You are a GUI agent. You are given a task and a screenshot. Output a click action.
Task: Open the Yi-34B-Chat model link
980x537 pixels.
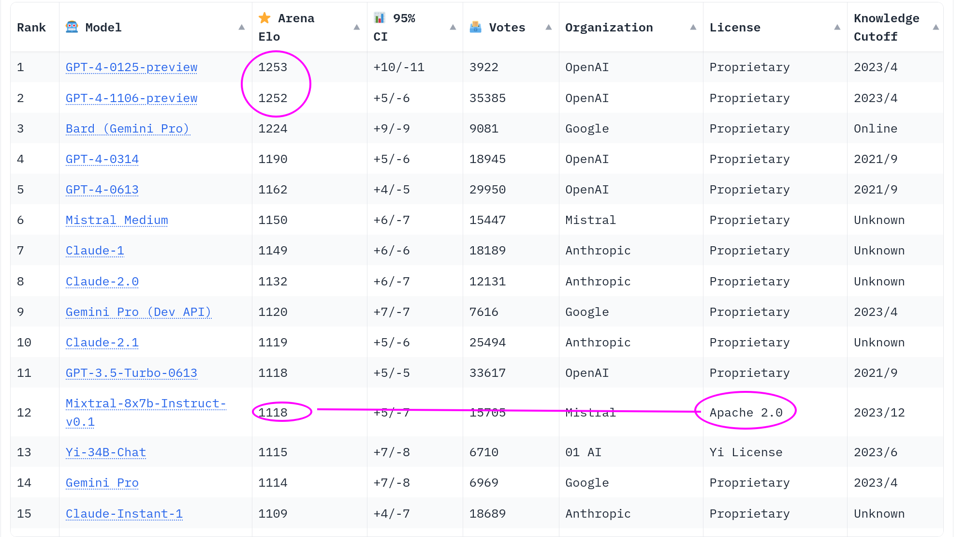105,452
